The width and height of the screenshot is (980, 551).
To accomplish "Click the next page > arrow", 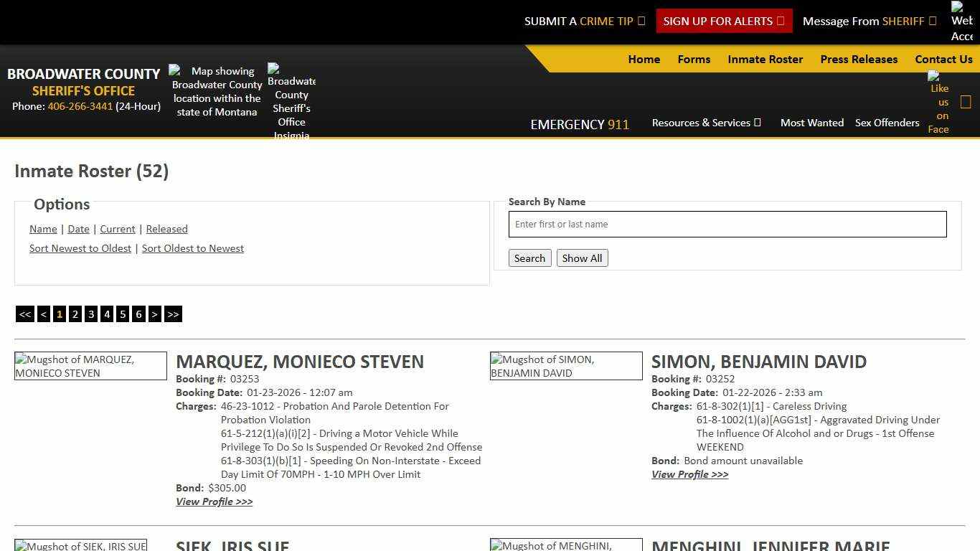I will point(154,314).
